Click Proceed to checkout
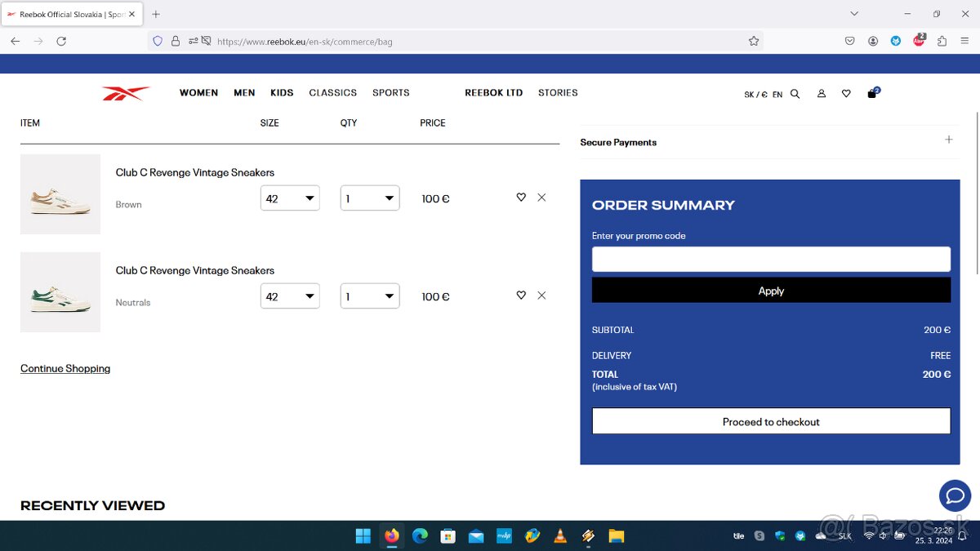The image size is (980, 551). tap(771, 421)
